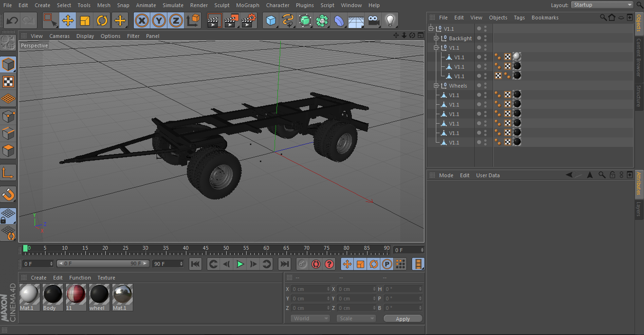Click the Apply button
Image resolution: width=644 pixels, height=335 pixels.
(403, 319)
